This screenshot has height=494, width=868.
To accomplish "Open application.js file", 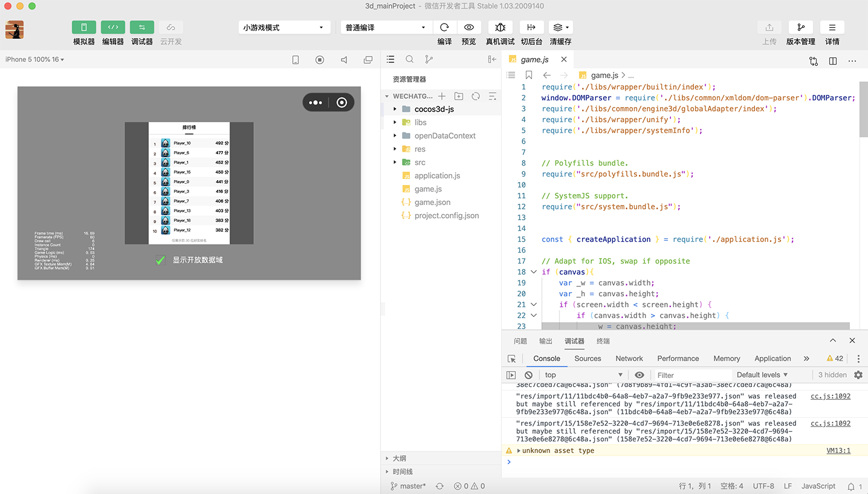I will (x=437, y=175).
